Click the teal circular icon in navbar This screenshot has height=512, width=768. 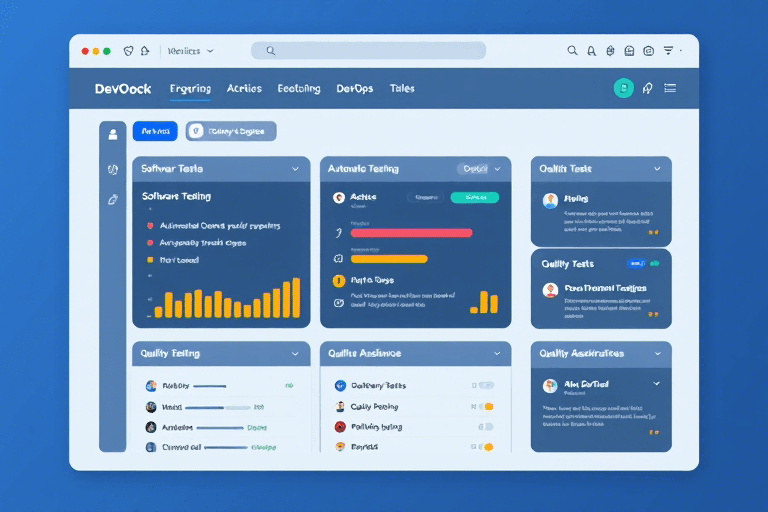point(623,88)
